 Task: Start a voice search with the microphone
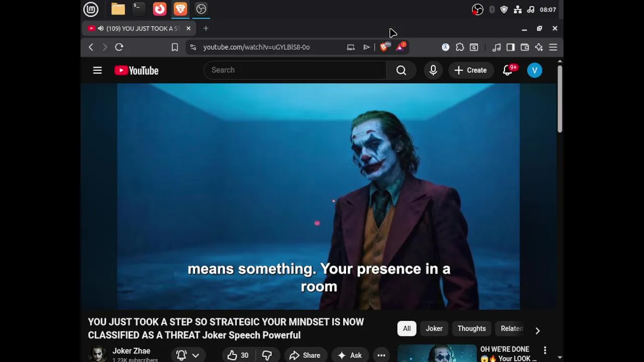(433, 70)
